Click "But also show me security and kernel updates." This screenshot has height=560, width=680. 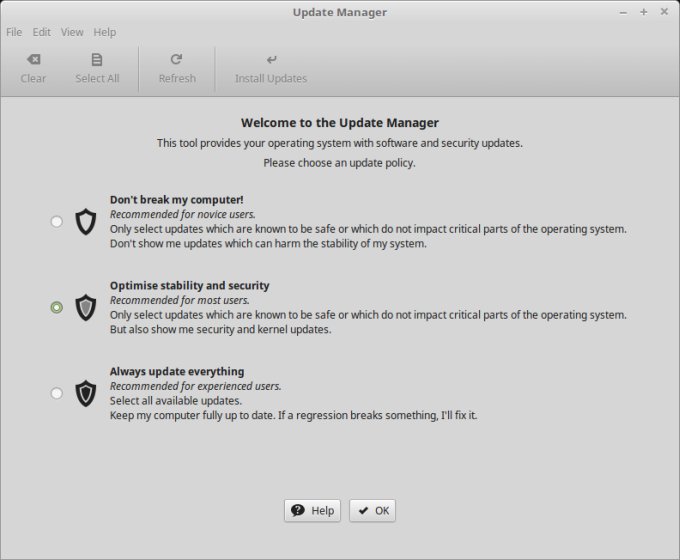coord(220,329)
